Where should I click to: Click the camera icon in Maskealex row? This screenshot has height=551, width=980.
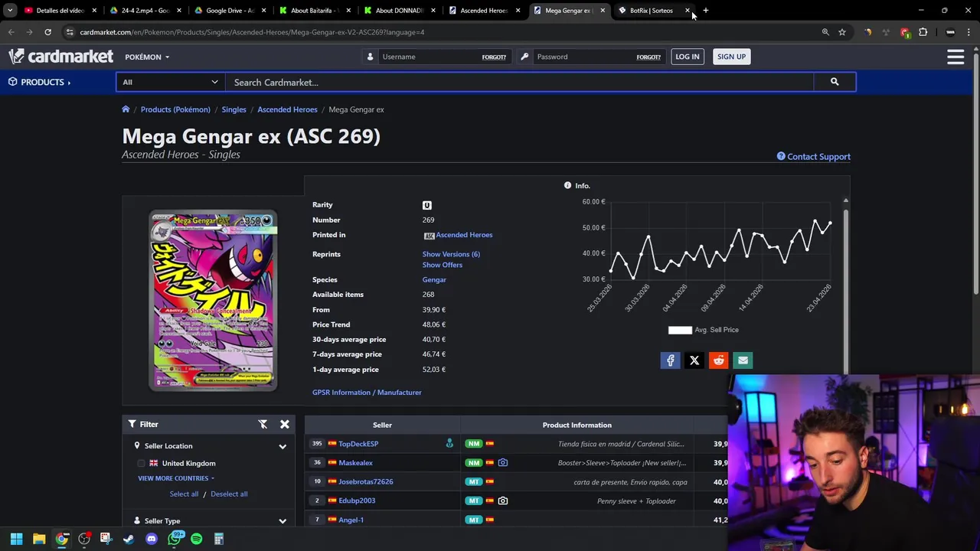(x=502, y=463)
